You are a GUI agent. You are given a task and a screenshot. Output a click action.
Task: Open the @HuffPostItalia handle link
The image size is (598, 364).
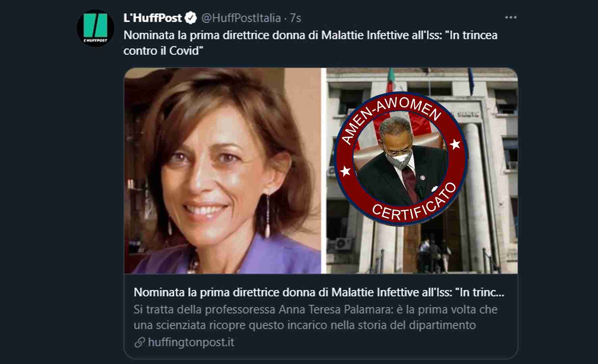tap(241, 18)
